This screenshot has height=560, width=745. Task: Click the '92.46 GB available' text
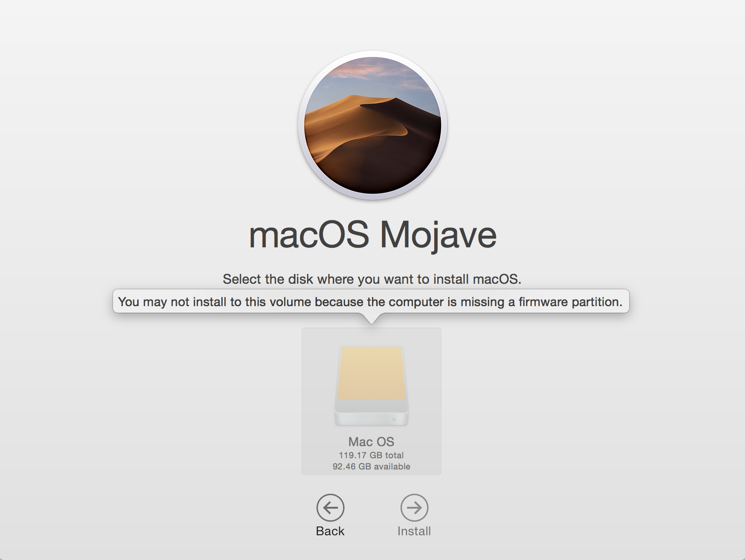pyautogui.click(x=372, y=466)
